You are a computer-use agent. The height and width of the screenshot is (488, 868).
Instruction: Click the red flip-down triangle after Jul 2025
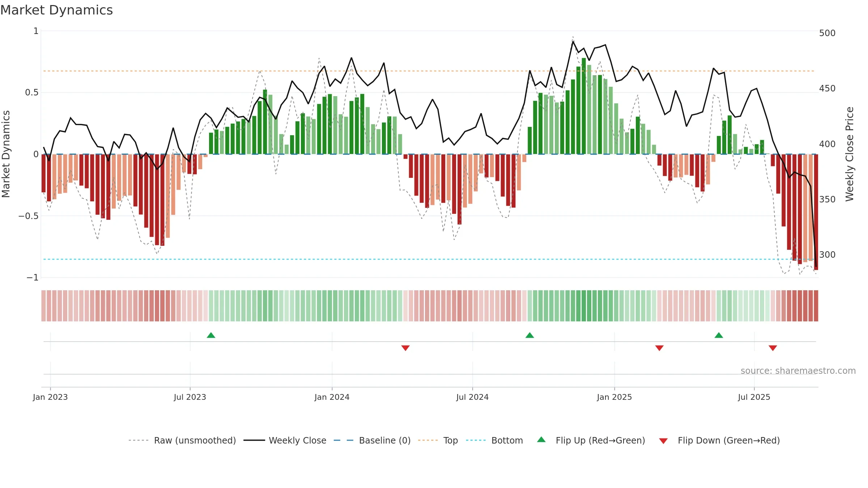click(x=773, y=348)
